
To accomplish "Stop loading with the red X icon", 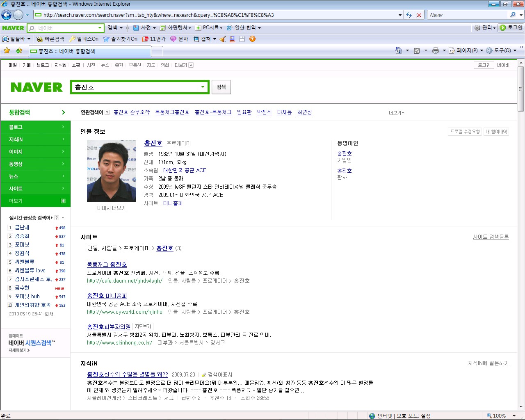I will click(x=419, y=15).
